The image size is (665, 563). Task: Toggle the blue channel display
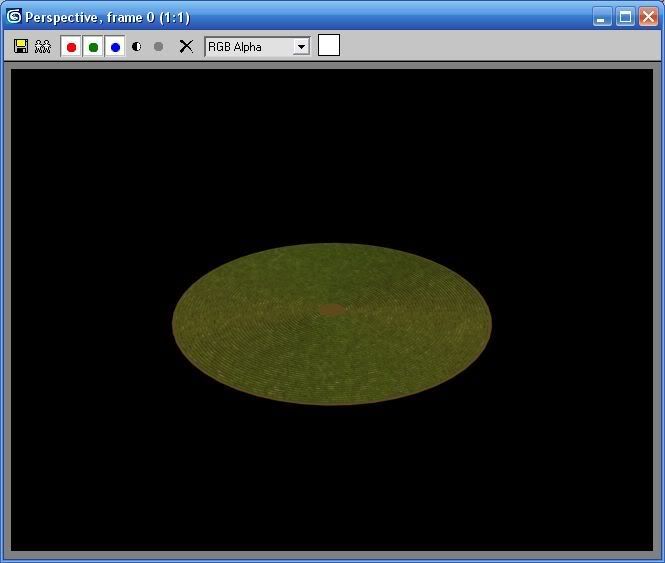(x=115, y=47)
